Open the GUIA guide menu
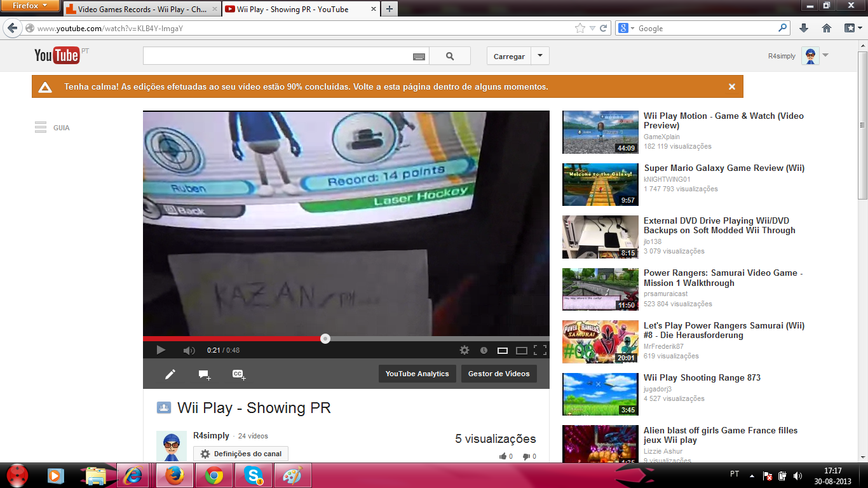868x488 pixels. (x=52, y=128)
